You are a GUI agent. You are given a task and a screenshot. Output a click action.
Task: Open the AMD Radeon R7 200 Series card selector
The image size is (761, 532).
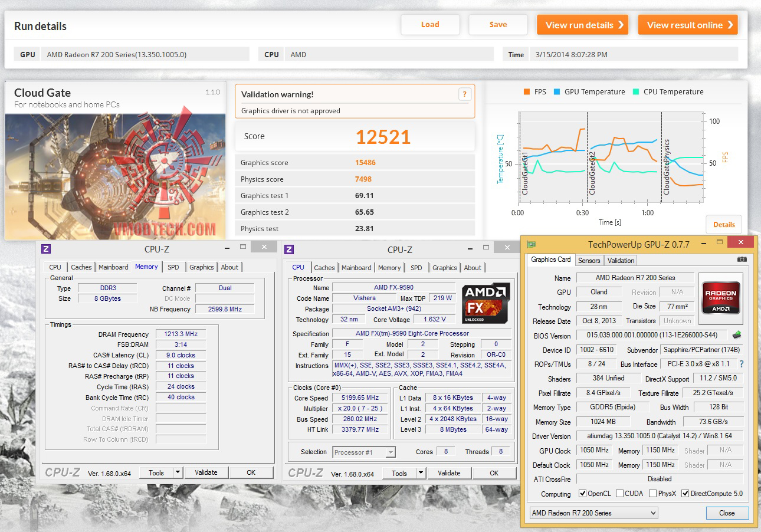coord(593,513)
